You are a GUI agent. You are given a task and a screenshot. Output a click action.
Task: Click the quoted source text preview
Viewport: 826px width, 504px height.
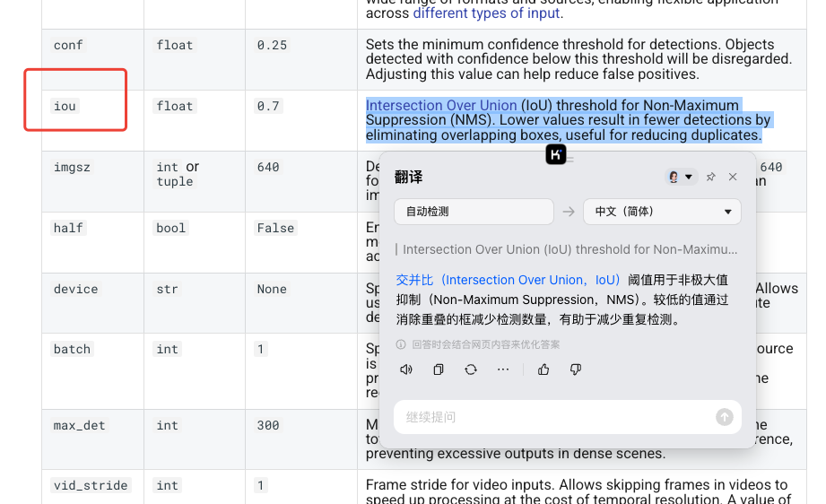click(570, 249)
